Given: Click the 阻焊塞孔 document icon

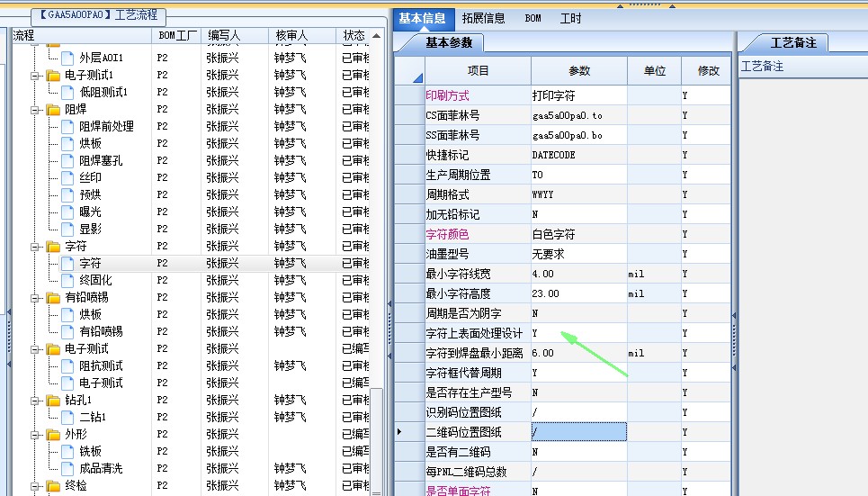Looking at the screenshot, I should (67, 161).
